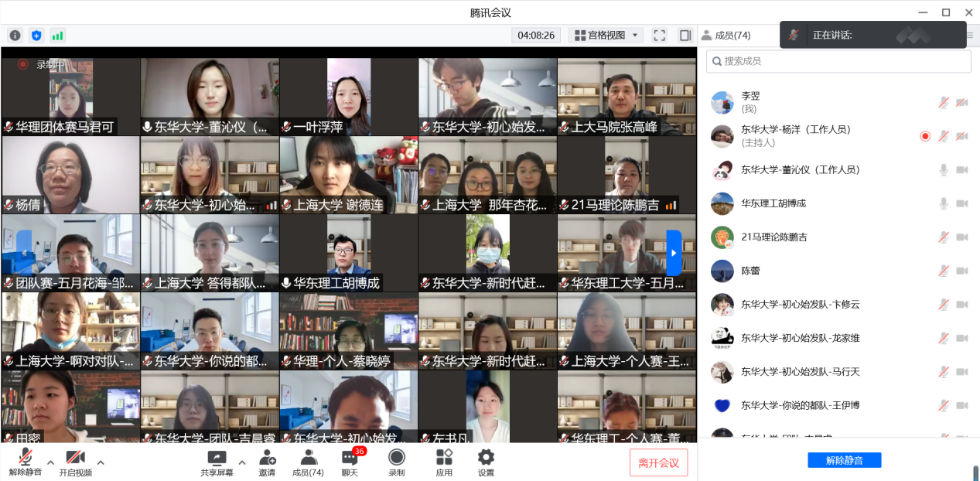Toggle 解除静音 microphone in bottom toolbar
980x481 pixels.
point(26,462)
